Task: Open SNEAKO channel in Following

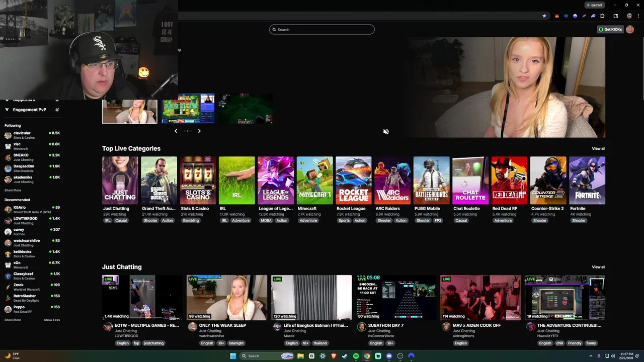Action: [x=32, y=157]
